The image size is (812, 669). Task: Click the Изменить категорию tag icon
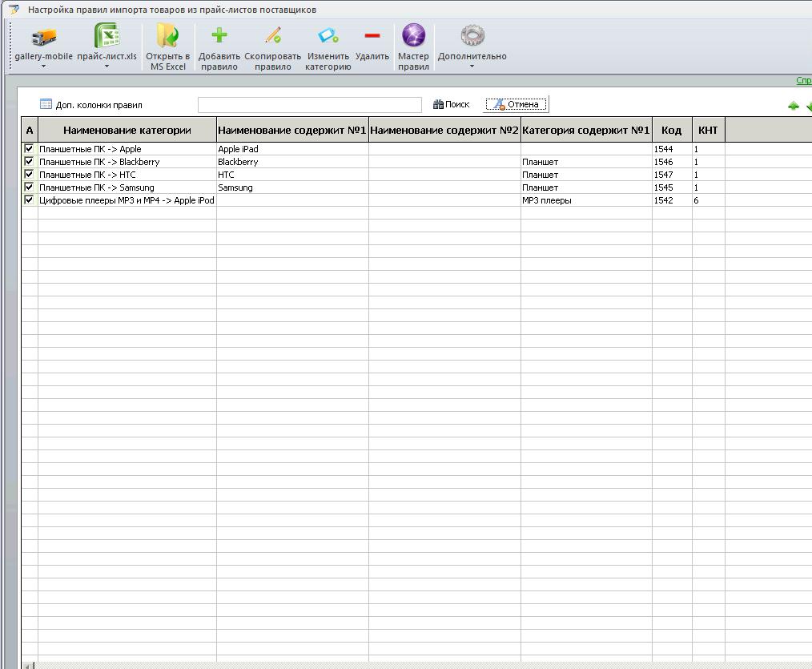tap(328, 35)
